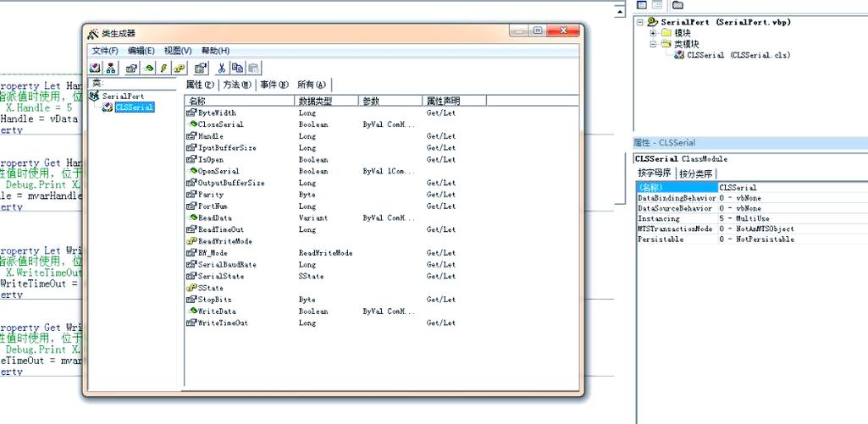The height and width of the screenshot is (424, 868).
Task: Select the SerialState property row
Action: tap(381, 276)
